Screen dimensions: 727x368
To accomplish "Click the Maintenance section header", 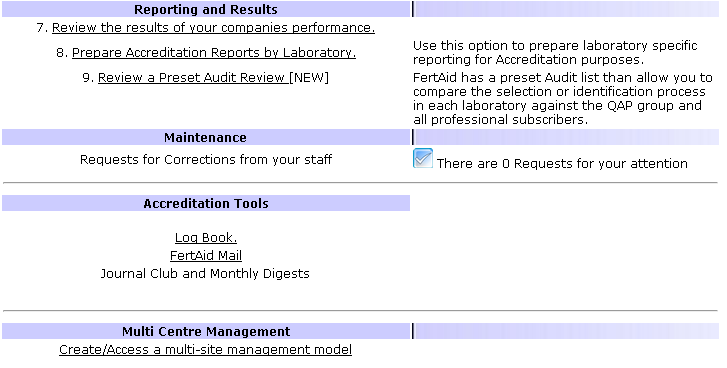I will (x=206, y=138).
